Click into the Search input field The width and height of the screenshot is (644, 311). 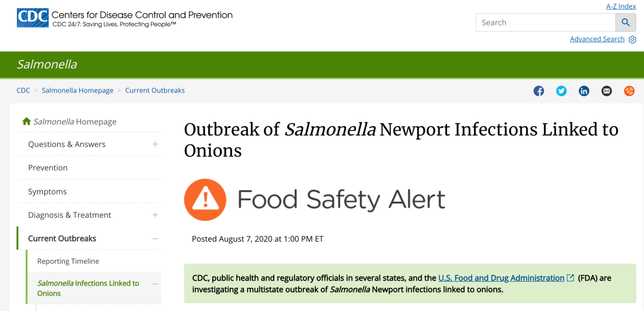pyautogui.click(x=545, y=23)
